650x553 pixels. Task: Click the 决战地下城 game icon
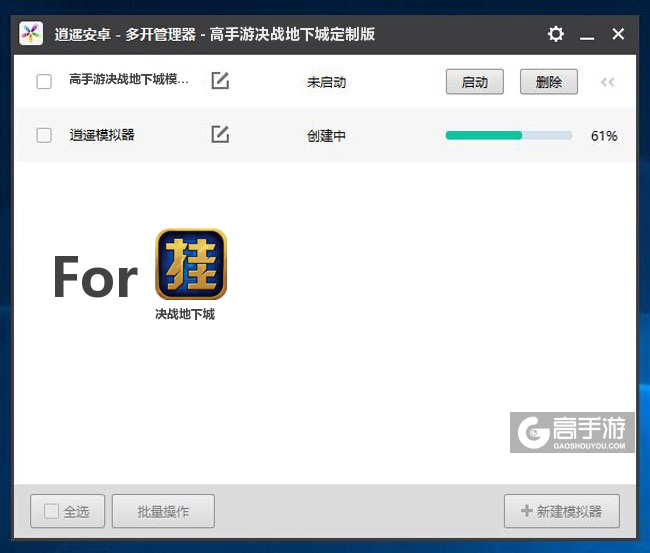[x=191, y=264]
